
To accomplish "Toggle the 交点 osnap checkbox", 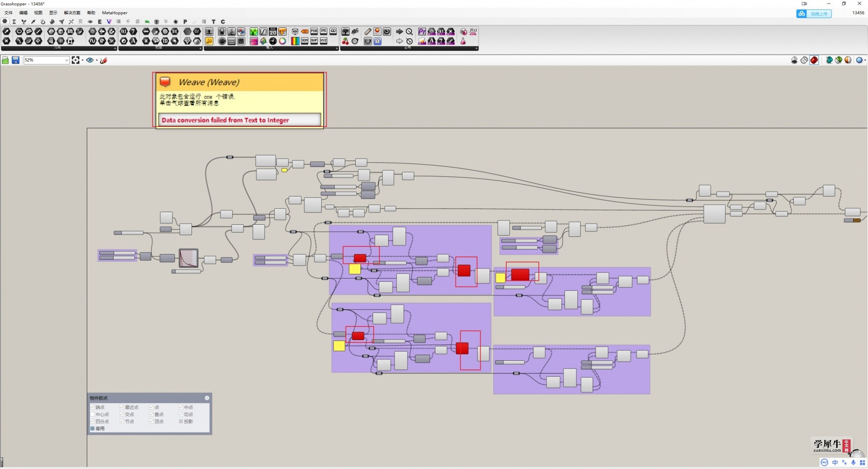I will pos(122,414).
